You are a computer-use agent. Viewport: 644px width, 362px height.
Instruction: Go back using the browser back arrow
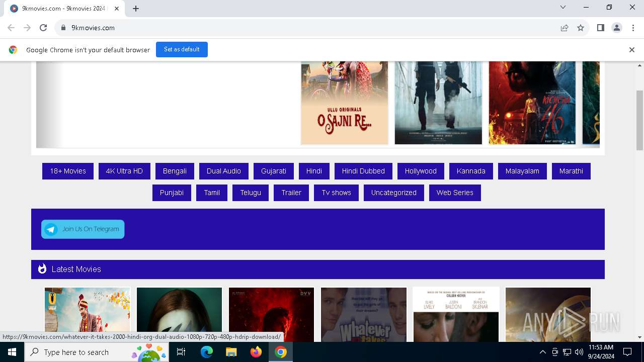[x=11, y=28]
